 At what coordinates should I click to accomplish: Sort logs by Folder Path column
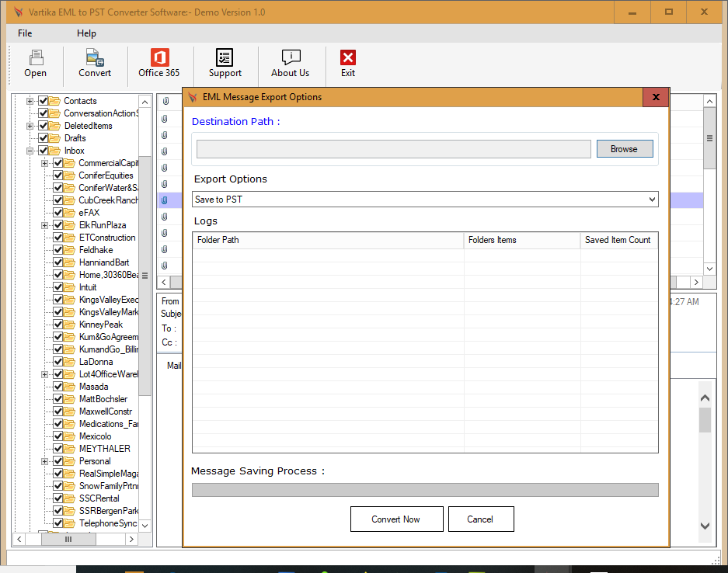coord(328,240)
